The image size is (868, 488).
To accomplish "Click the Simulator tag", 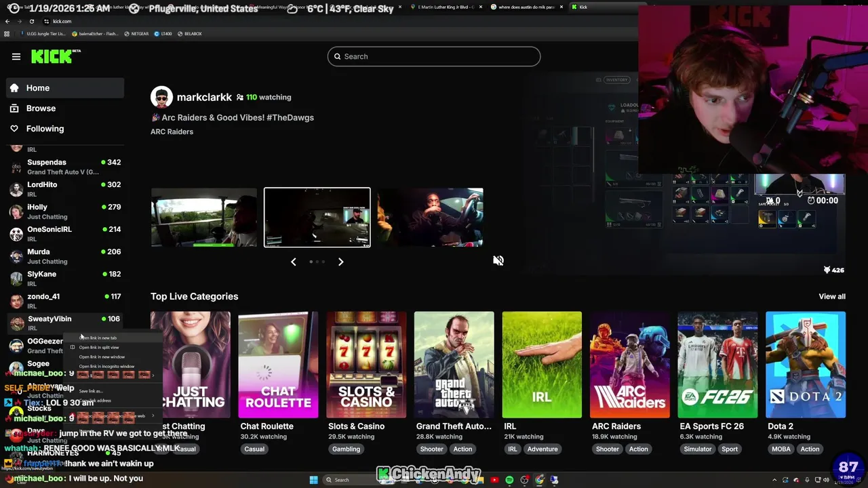I will 698,449.
